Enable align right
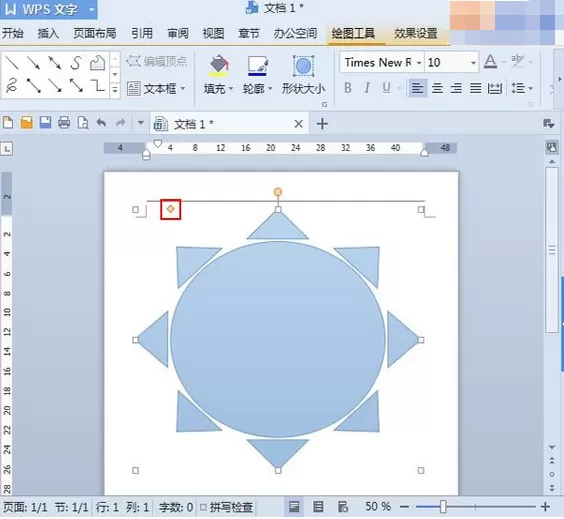Image resolution: width=564 pixels, height=519 pixels. click(x=456, y=88)
